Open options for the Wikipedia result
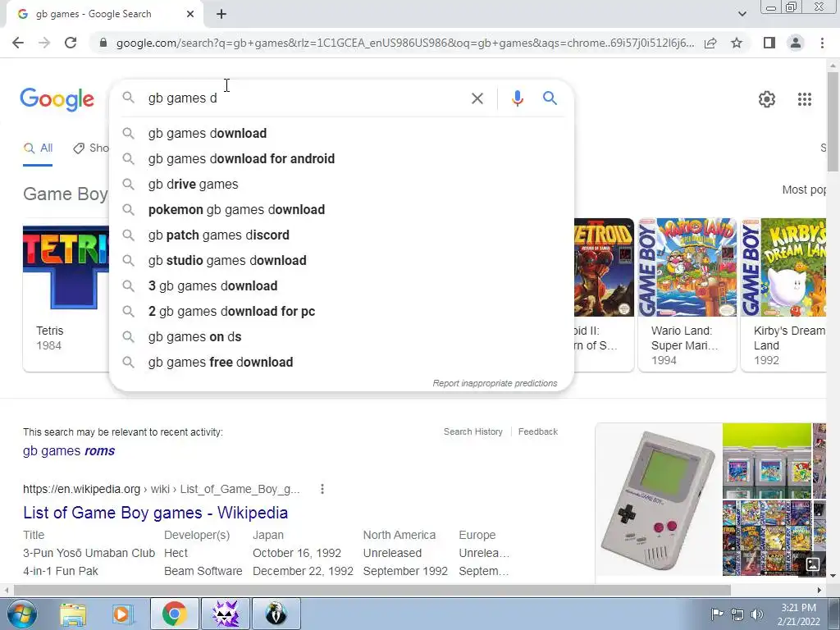 point(322,489)
